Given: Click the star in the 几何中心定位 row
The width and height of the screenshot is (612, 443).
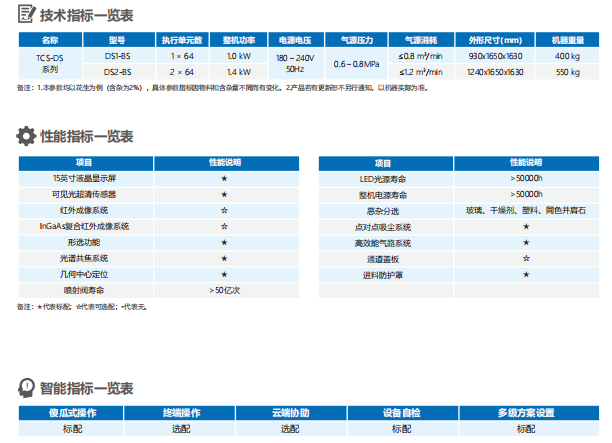Looking at the screenshot, I should coord(224,273).
